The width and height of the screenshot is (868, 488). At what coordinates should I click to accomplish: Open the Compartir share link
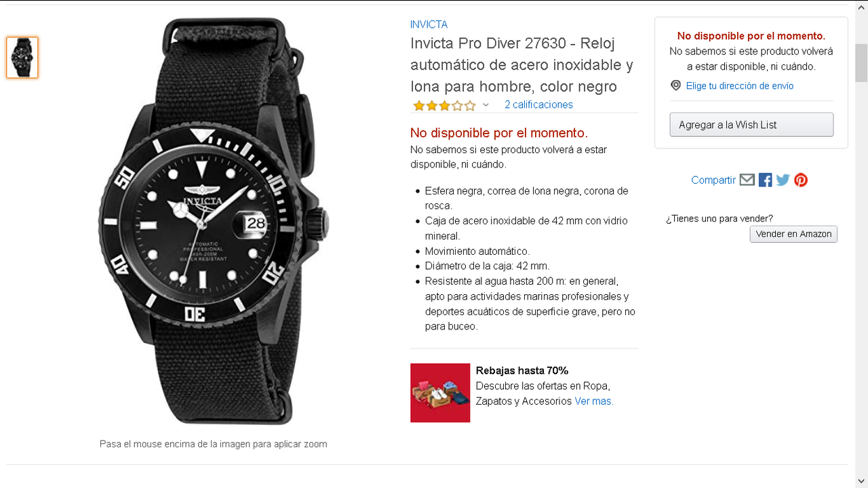coord(713,180)
